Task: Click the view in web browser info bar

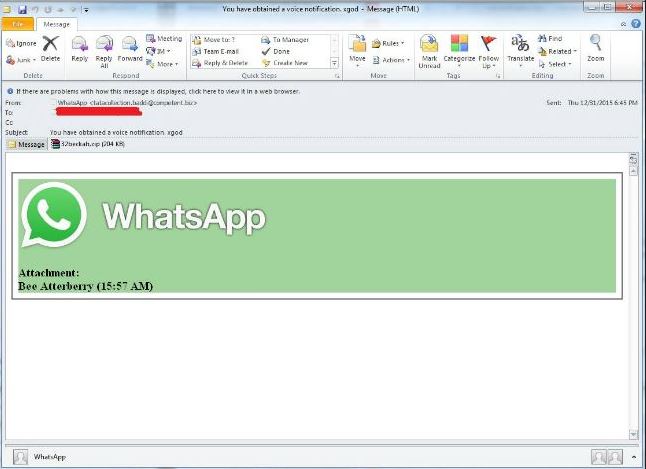Action: [x=158, y=91]
